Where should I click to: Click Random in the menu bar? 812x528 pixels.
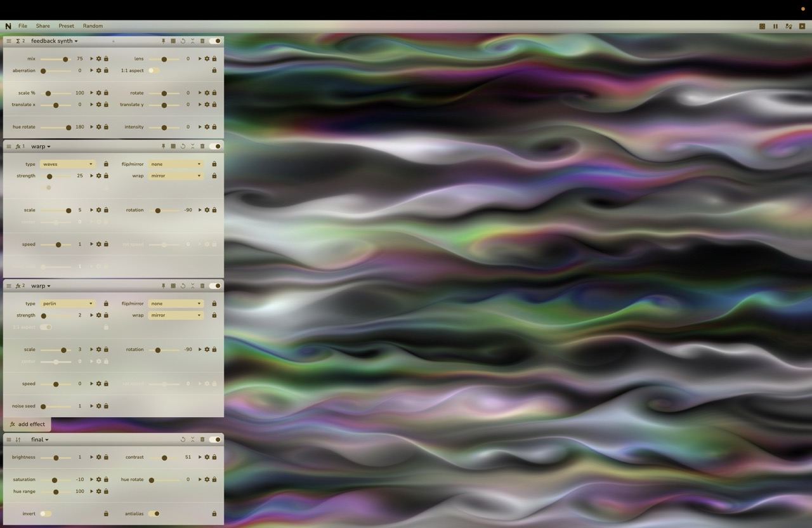(93, 26)
